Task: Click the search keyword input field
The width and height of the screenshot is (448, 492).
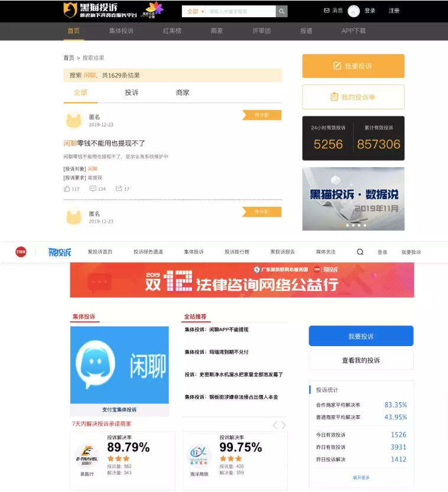Action: coord(241,11)
